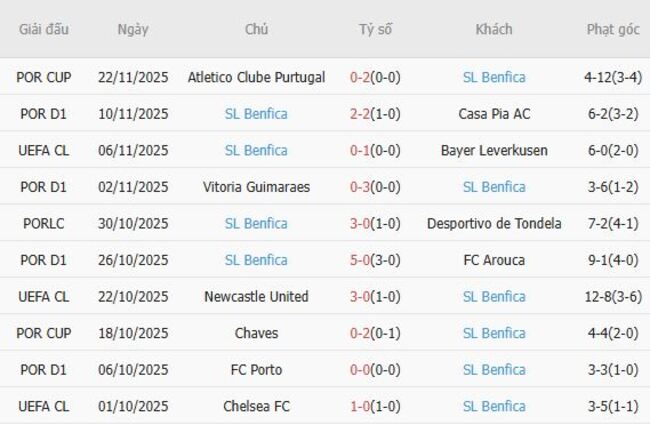Screen dimensions: 650x425
Task: Select the Giải đấu column header
Action: [x=44, y=29]
